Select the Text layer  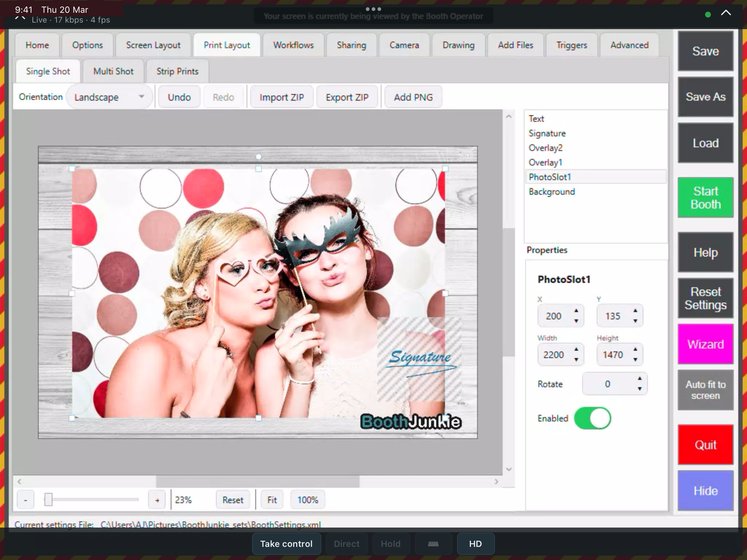596,119
